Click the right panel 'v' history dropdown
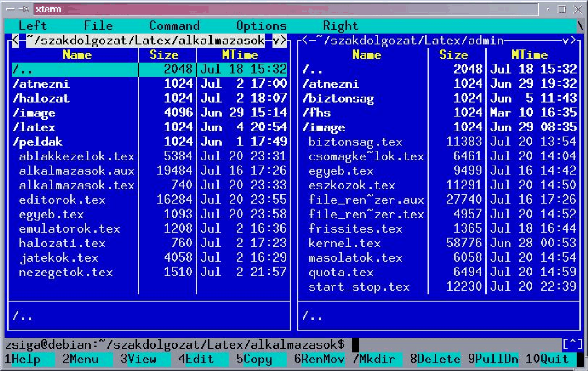Screen dimensions: 588x371 point(566,40)
